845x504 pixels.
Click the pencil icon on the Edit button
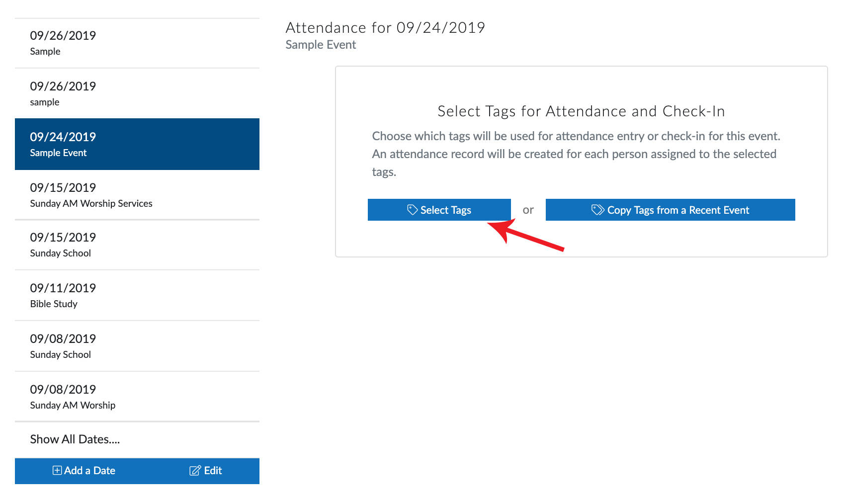point(195,470)
